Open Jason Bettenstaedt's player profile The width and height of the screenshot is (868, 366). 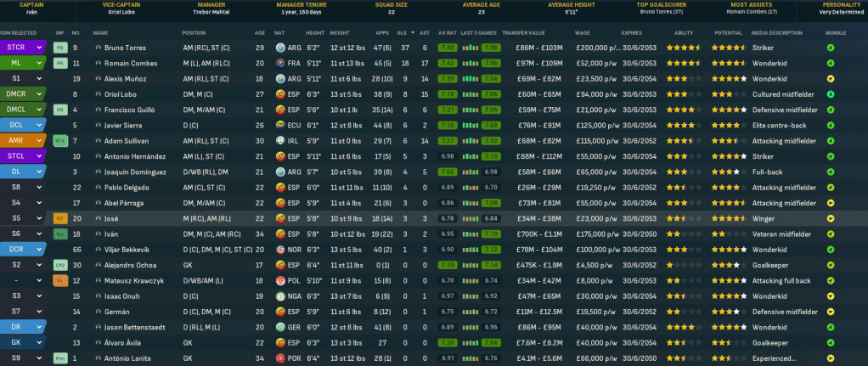139,327
